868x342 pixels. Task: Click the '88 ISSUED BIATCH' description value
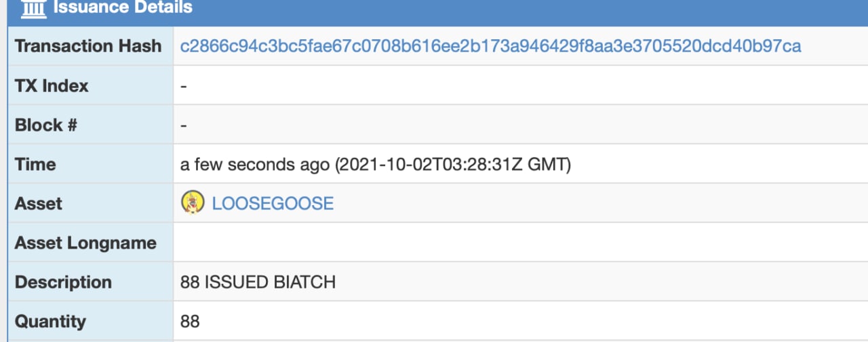click(258, 282)
